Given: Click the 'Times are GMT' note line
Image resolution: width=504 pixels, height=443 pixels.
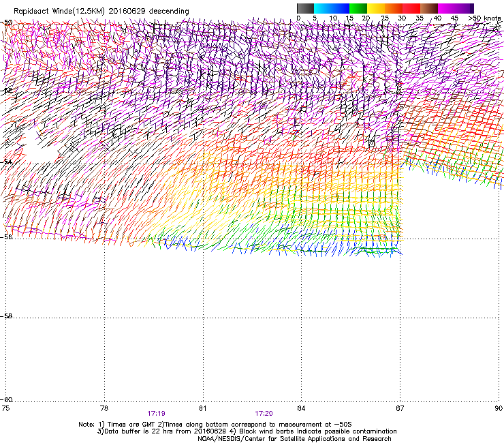Looking at the screenshot, I should coord(215,425).
